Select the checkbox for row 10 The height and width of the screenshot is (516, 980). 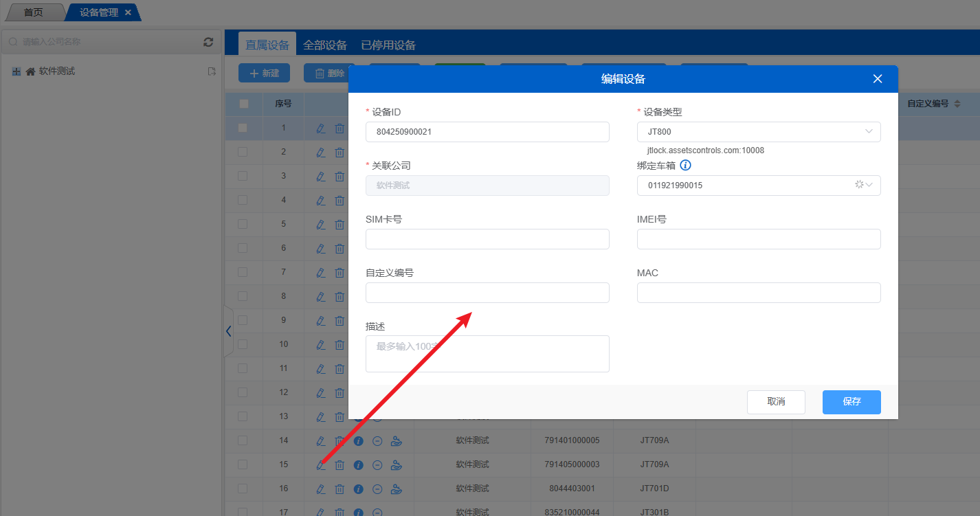[x=243, y=344]
